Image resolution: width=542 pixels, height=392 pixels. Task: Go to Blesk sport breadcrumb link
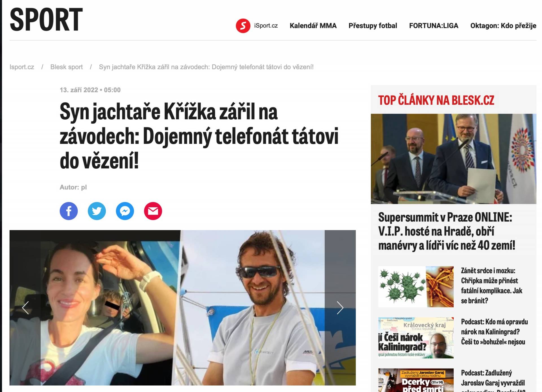pos(66,67)
